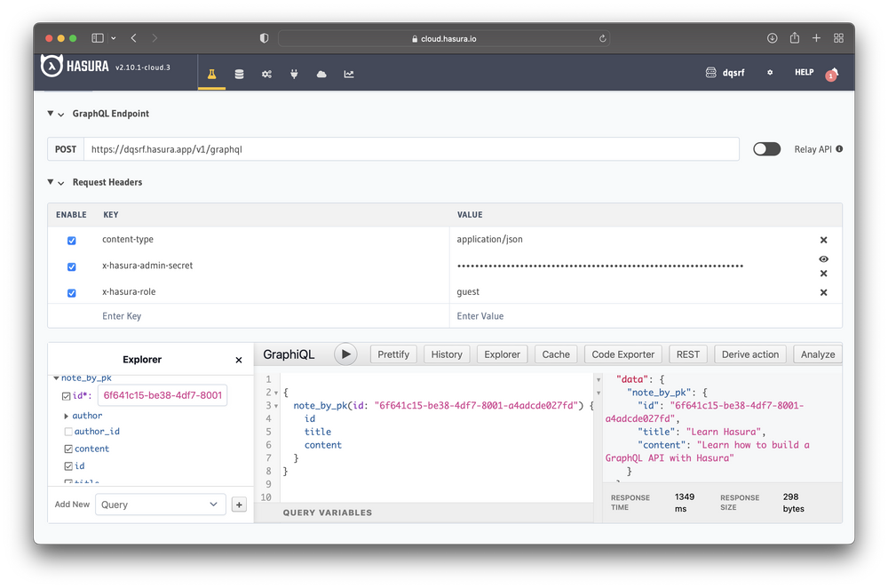Reveal the x-hasura-admin-secret value with eye icon
Viewport: 888px width, 588px height.
click(x=823, y=258)
